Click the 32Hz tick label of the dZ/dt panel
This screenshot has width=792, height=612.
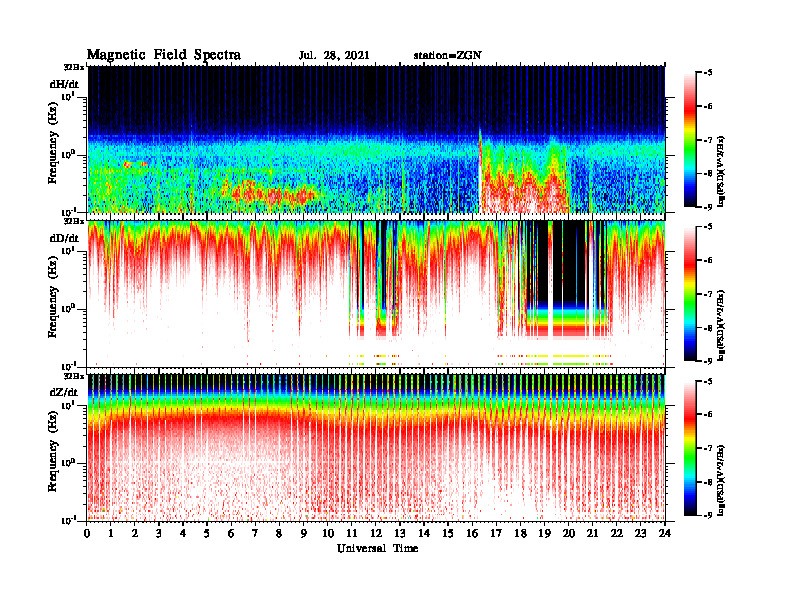click(74, 376)
